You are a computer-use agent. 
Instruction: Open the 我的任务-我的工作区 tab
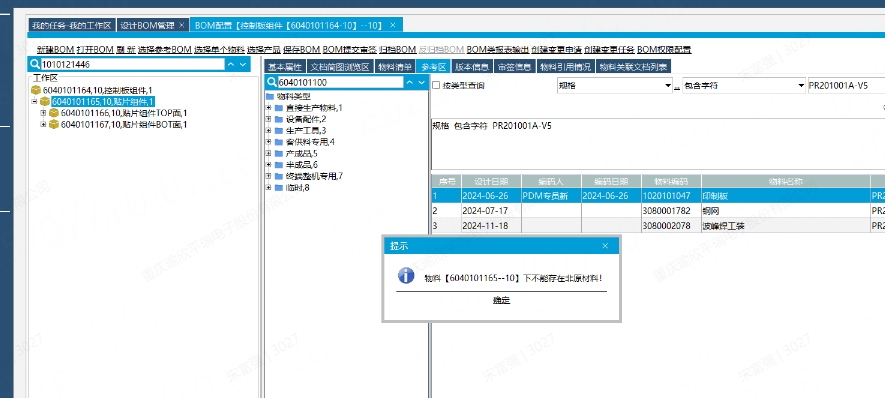pyautogui.click(x=72, y=25)
